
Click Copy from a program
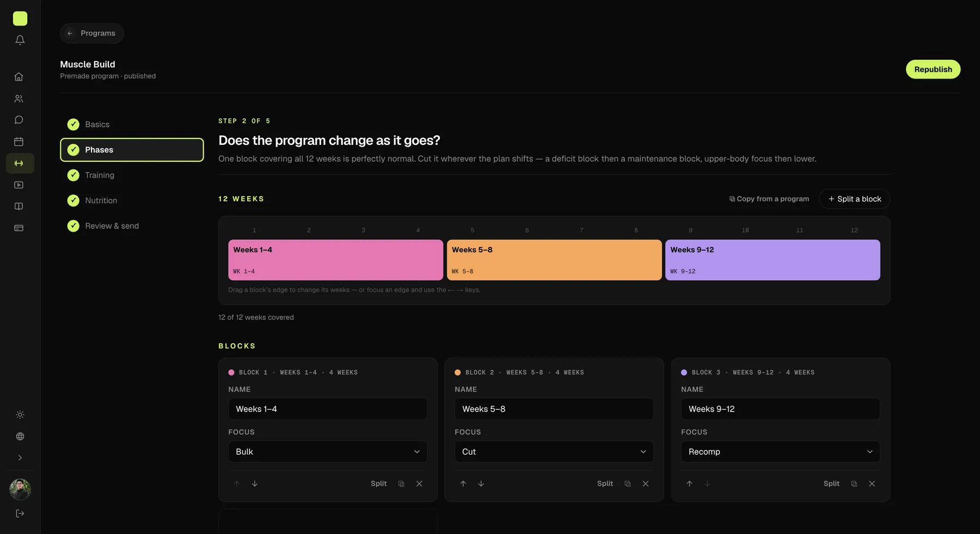pyautogui.click(x=769, y=199)
